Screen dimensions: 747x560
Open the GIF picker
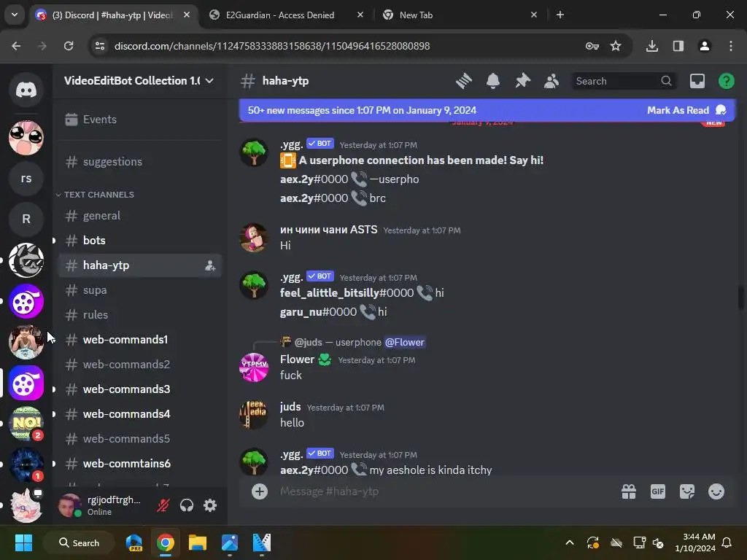point(658,491)
